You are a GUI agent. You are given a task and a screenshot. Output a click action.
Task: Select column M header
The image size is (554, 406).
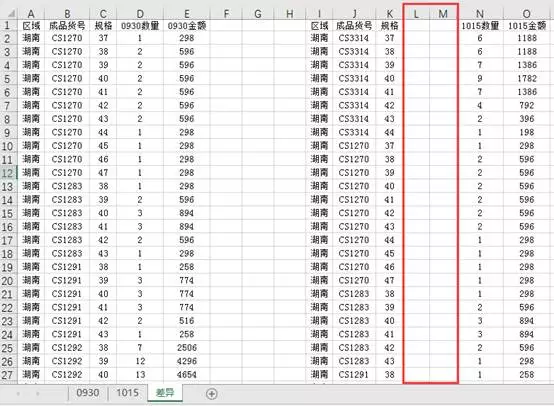pyautogui.click(x=443, y=14)
